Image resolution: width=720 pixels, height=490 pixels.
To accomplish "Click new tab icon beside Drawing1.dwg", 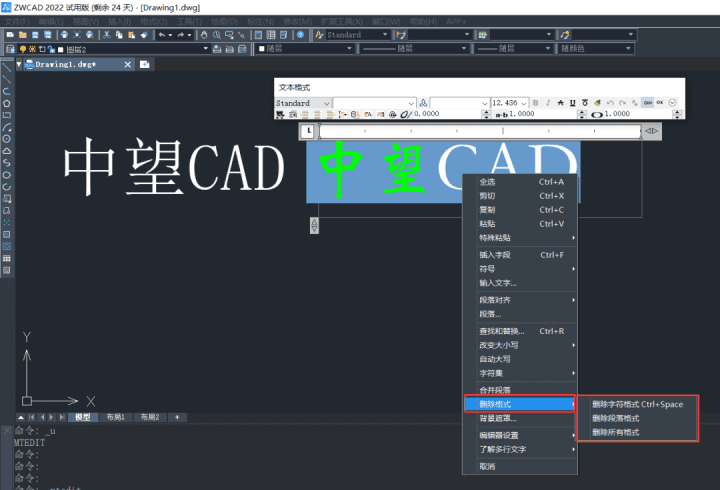I will [x=144, y=65].
